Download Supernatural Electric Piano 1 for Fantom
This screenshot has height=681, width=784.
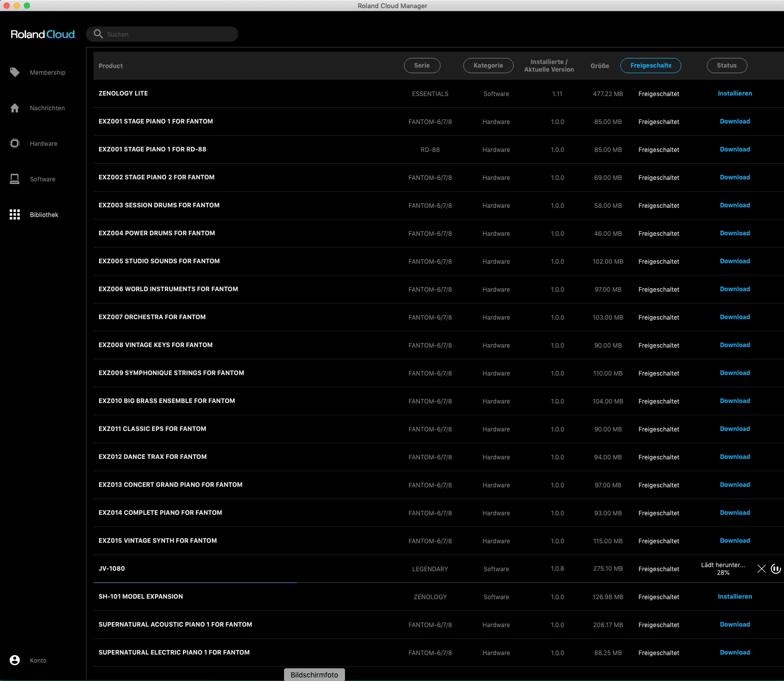[735, 653]
